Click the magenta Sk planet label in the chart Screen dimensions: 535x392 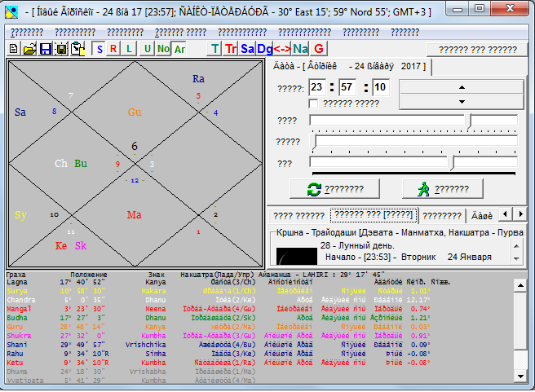[x=81, y=246]
